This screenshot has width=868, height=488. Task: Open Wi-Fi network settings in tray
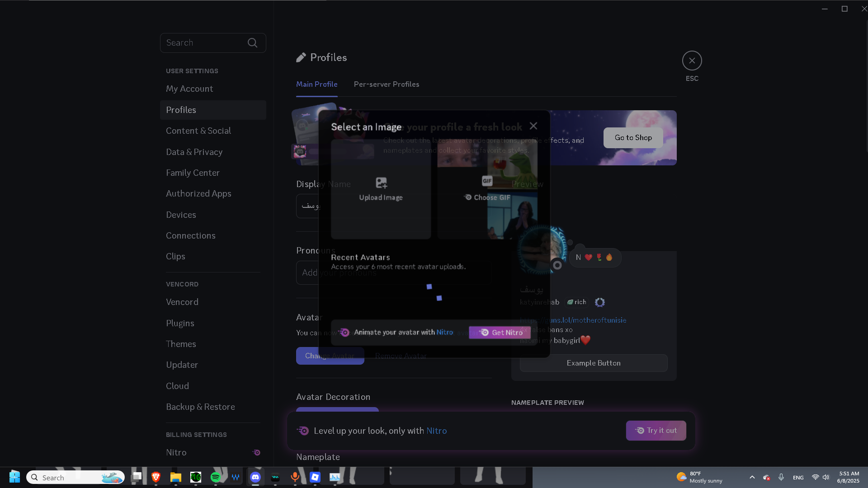click(x=815, y=477)
